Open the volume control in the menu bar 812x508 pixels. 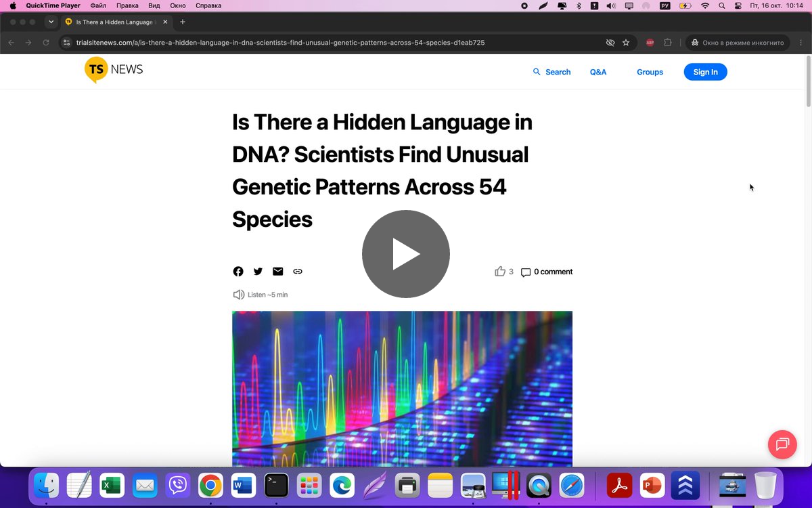(611, 5)
